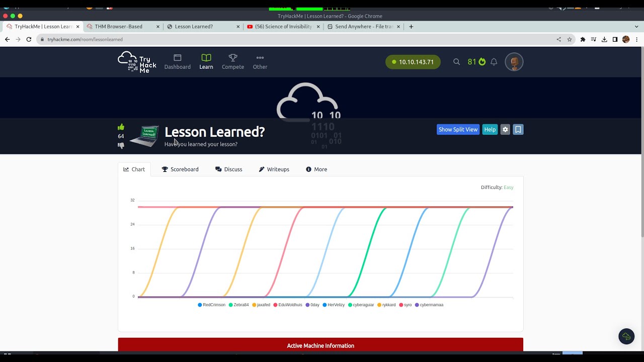Downvote the room with thumbs down
This screenshot has height=362, width=644.
coord(121,145)
